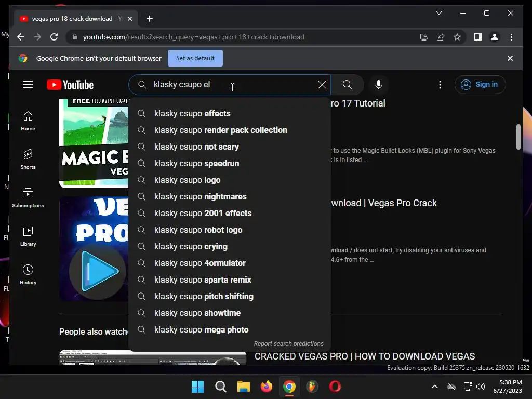Viewport: 532px width, 399px height.
Task: Open the taskbar clock and date
Action: [508, 387]
